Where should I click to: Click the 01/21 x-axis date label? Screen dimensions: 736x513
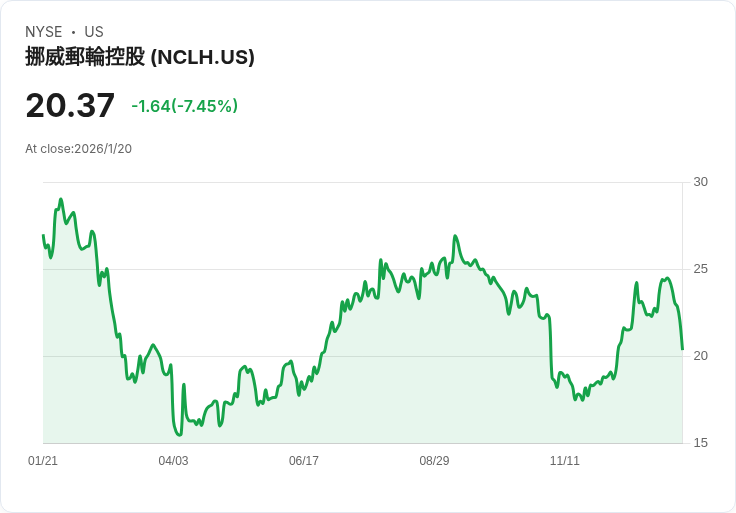[x=43, y=461]
